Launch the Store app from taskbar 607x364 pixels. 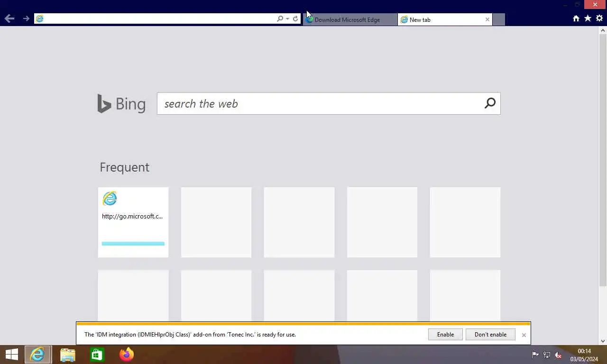(97, 355)
